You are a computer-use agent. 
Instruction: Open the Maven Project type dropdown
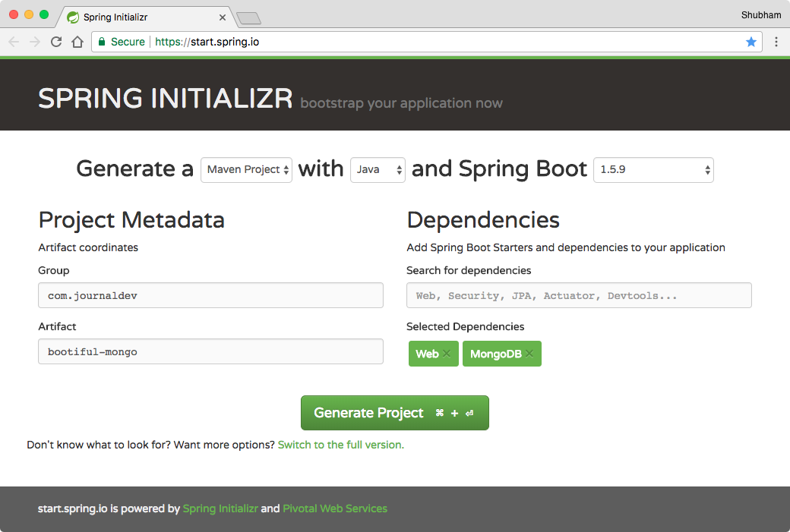pyautogui.click(x=246, y=169)
